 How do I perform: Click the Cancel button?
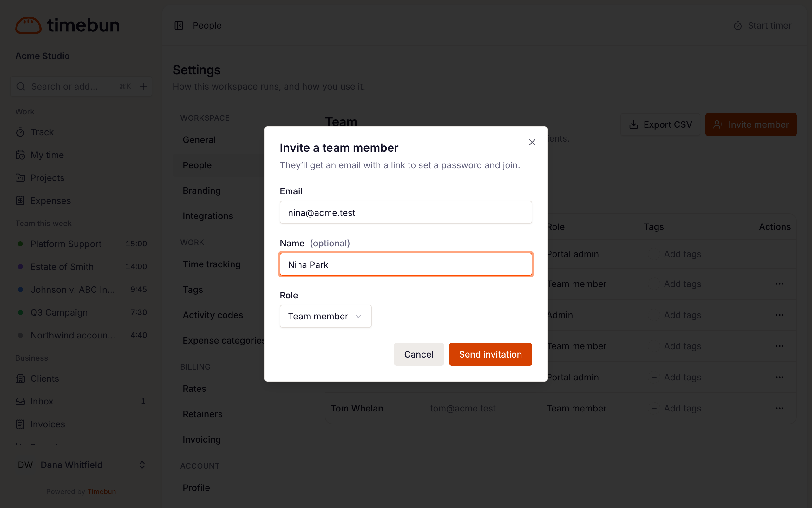pyautogui.click(x=418, y=354)
